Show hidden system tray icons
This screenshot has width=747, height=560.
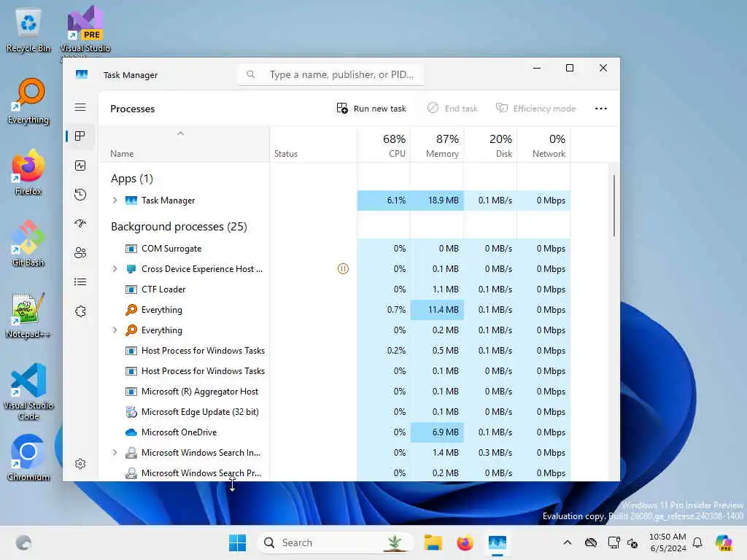click(567, 542)
